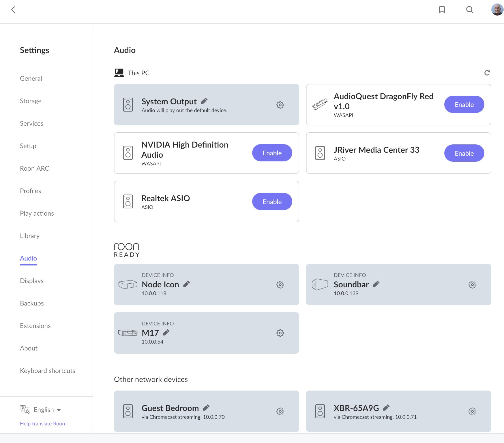Open Keyboard shortcuts settings
Screen dimensions: 504x443
[48, 371]
